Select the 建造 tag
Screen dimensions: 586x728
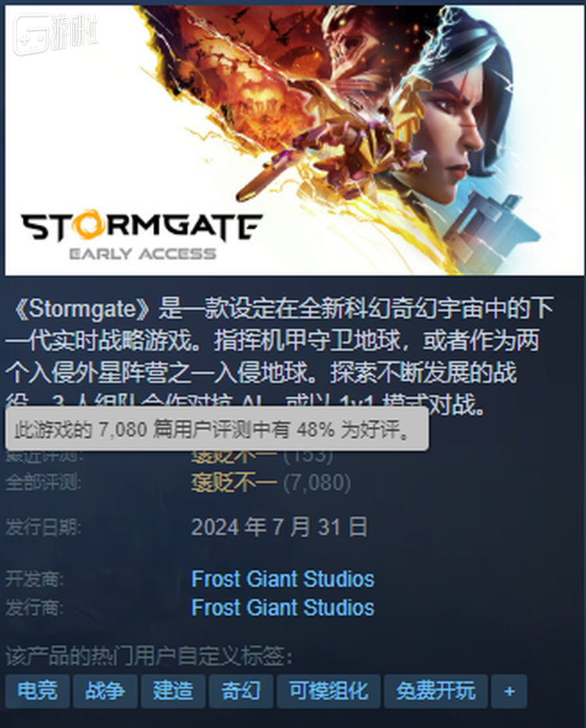click(x=173, y=691)
